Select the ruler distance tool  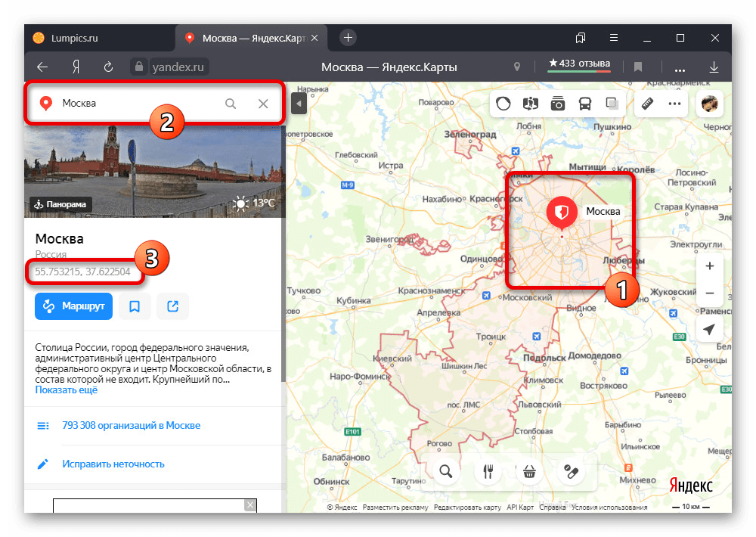click(x=647, y=104)
